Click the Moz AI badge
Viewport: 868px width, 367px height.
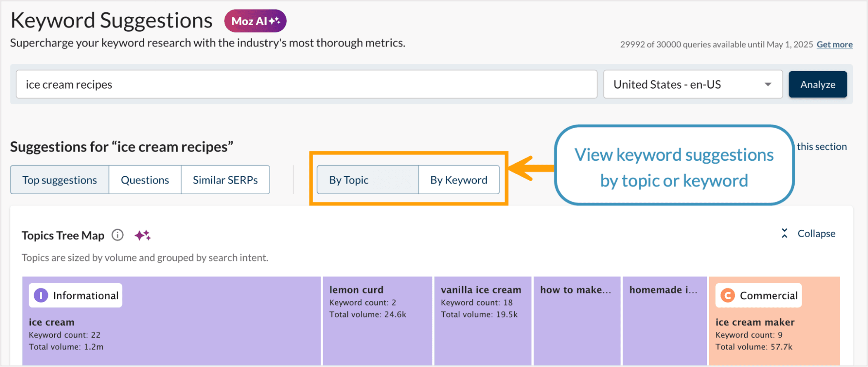click(x=255, y=20)
